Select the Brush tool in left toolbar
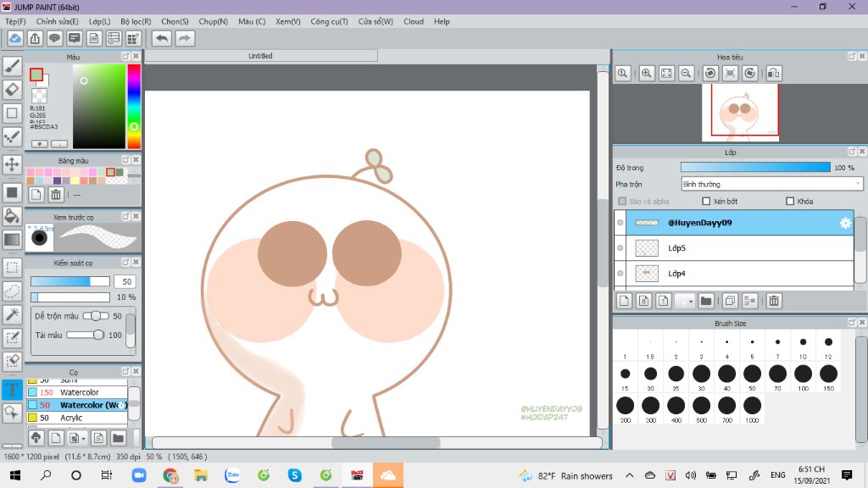This screenshot has height=488, width=868. 12,66
